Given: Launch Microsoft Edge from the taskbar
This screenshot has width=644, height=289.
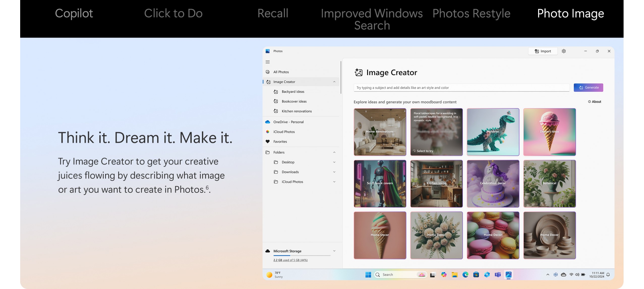Looking at the screenshot, I should coord(465,275).
